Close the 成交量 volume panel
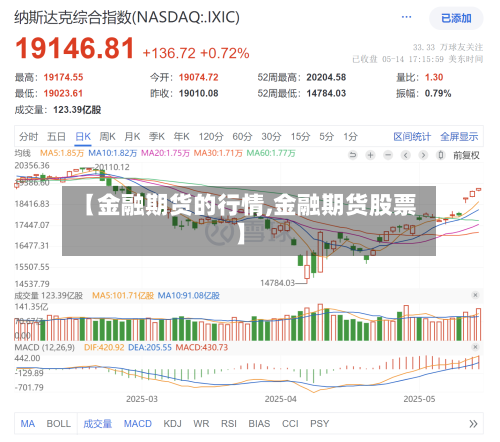The image size is (500, 442). click(x=475, y=295)
